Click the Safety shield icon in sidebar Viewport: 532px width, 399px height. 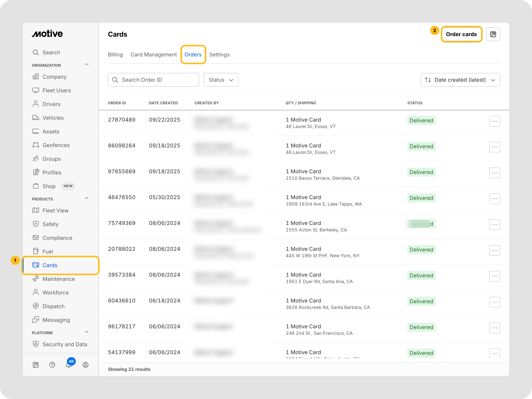tap(36, 224)
